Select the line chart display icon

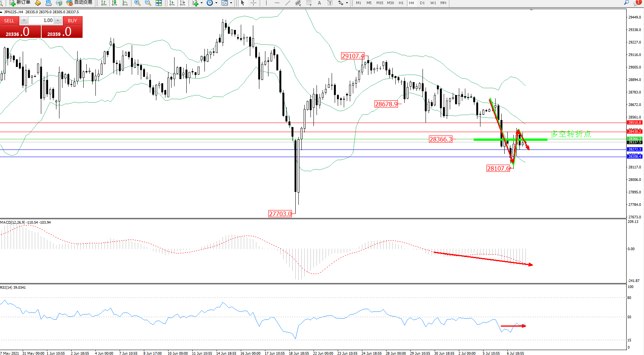125,3
